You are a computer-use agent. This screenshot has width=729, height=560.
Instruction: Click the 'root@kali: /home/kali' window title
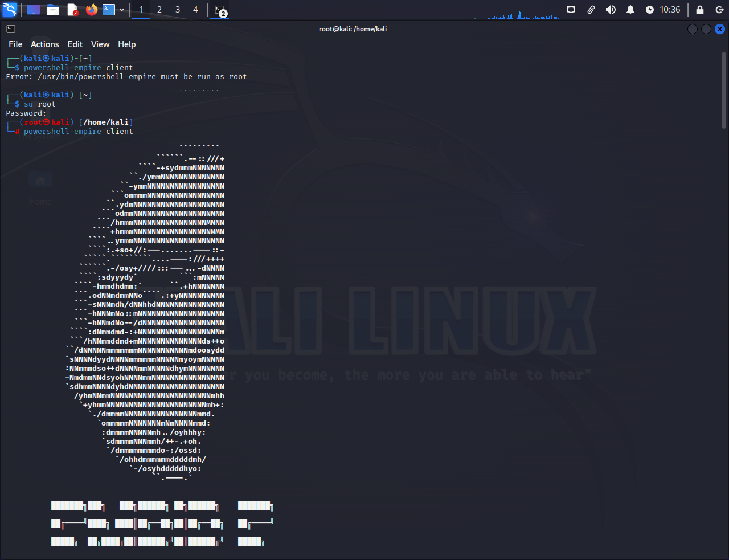point(353,29)
